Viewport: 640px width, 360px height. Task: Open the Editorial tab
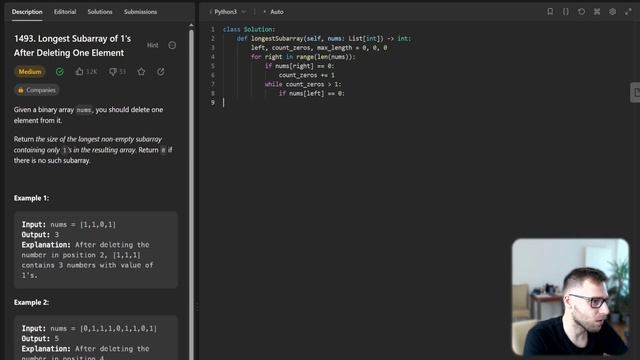[x=65, y=12]
